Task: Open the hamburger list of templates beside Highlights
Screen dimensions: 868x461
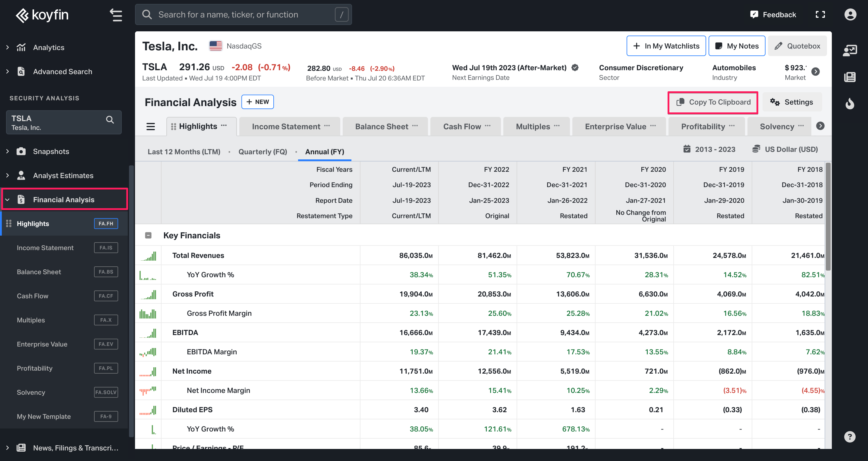Action: click(x=151, y=127)
